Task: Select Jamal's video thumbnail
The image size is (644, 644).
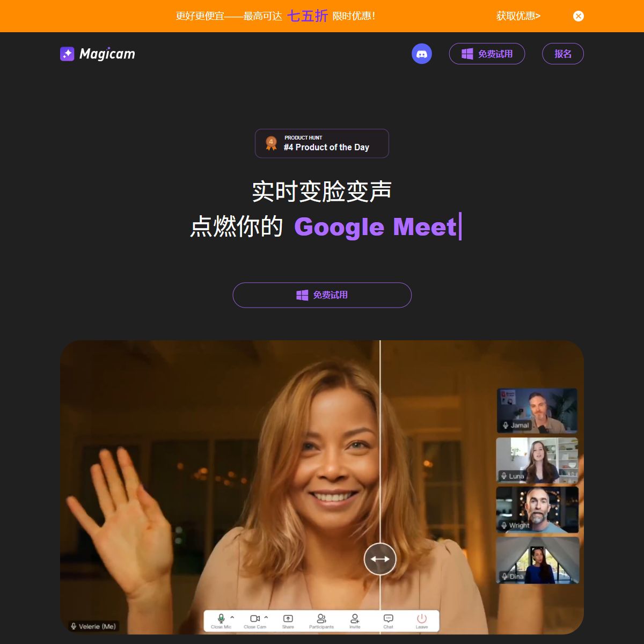Action: coord(537,411)
